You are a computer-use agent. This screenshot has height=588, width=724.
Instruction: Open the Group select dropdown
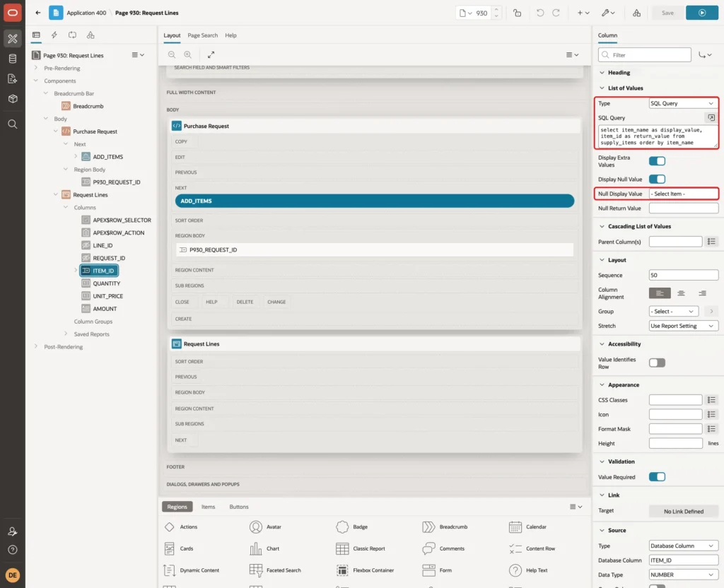(x=673, y=312)
